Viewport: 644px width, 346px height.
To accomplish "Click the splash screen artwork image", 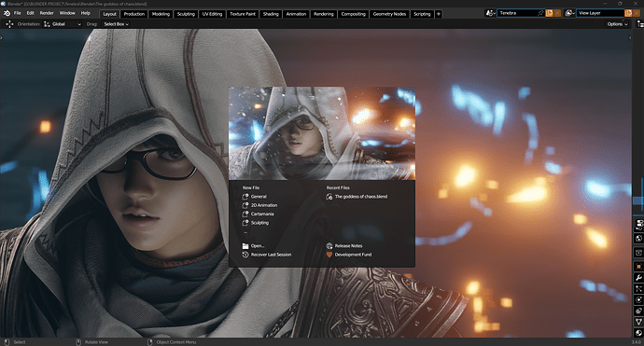I will pos(322,133).
